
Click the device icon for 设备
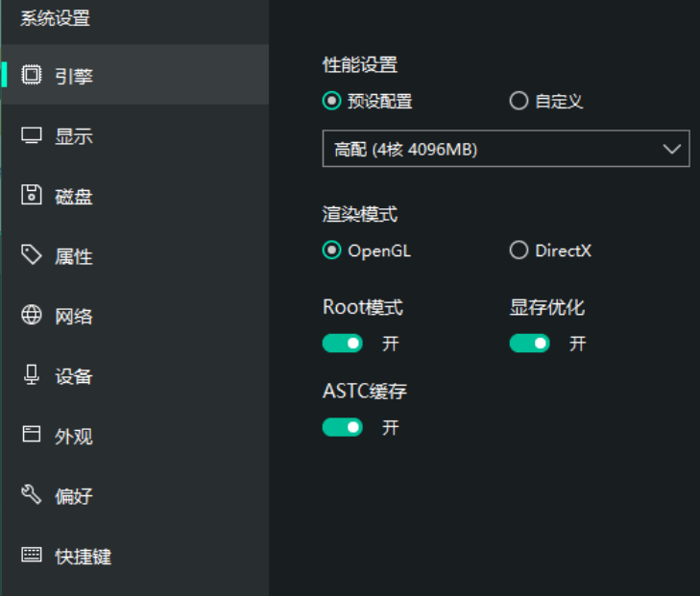32,375
